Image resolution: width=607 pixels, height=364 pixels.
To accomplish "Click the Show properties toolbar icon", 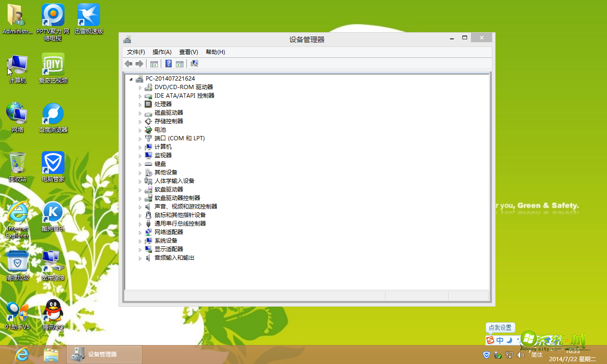I will tap(179, 64).
